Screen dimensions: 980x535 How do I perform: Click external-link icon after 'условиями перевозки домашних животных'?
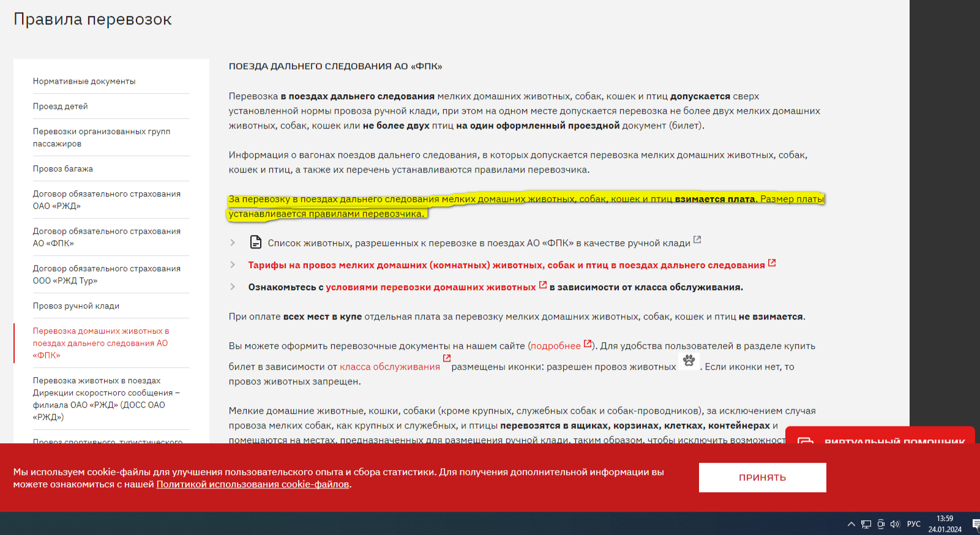tap(542, 285)
